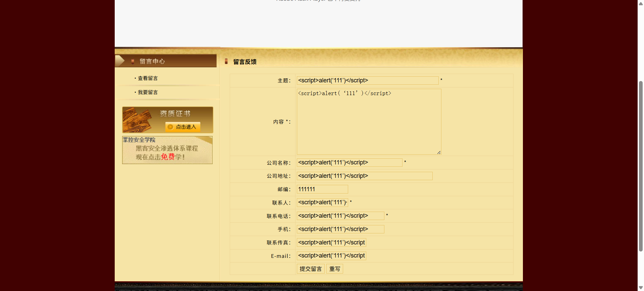The image size is (644, 291).
Task: Reset the form with 重写 button
Action: (335, 269)
